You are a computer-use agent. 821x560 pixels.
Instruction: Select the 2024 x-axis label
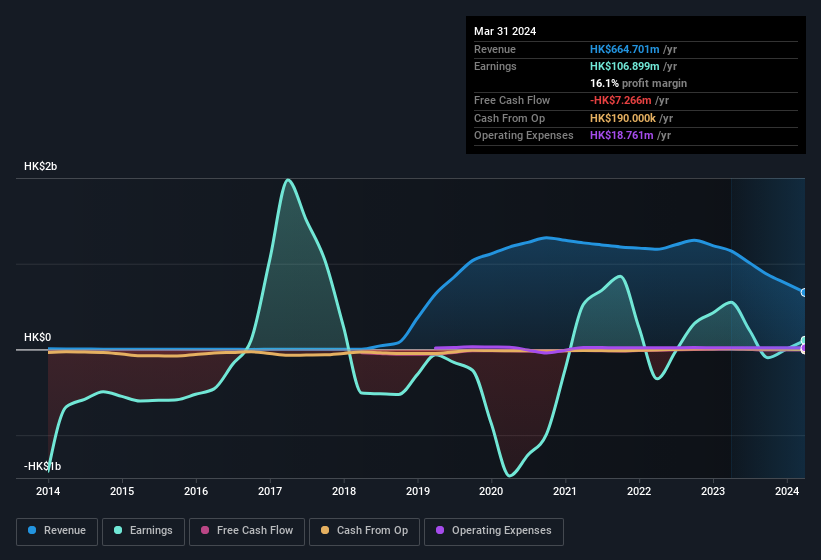787,491
